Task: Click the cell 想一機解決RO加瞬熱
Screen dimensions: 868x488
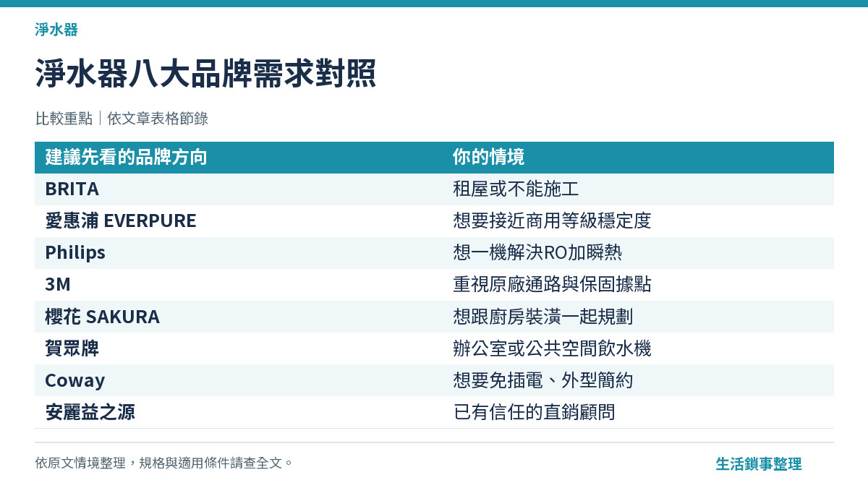Action: [x=537, y=253]
